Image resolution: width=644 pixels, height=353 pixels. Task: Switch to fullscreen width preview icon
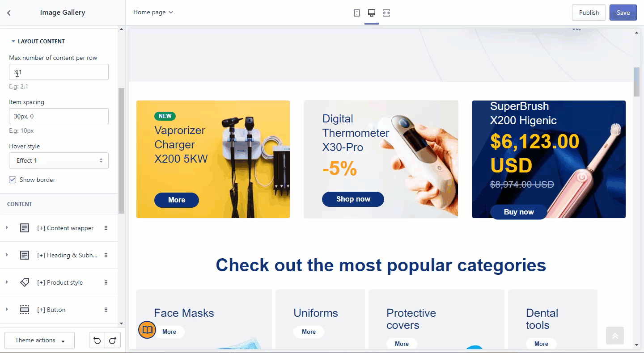click(386, 13)
